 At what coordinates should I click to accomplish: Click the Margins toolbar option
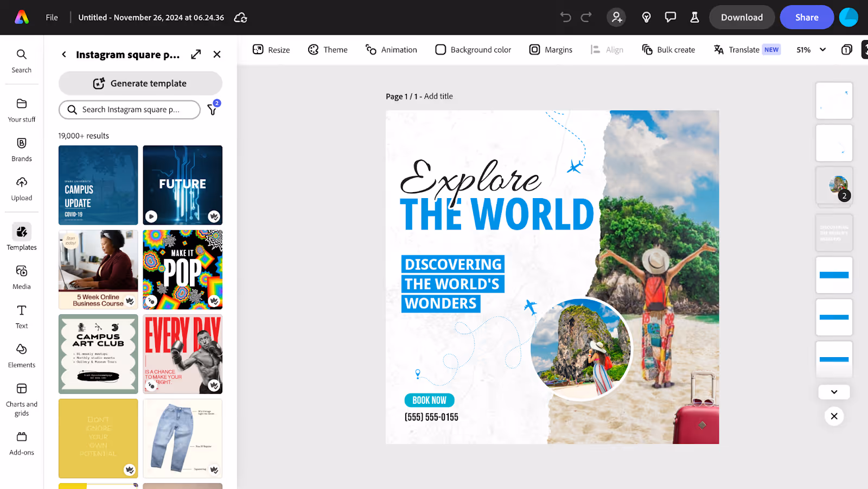[x=551, y=50]
